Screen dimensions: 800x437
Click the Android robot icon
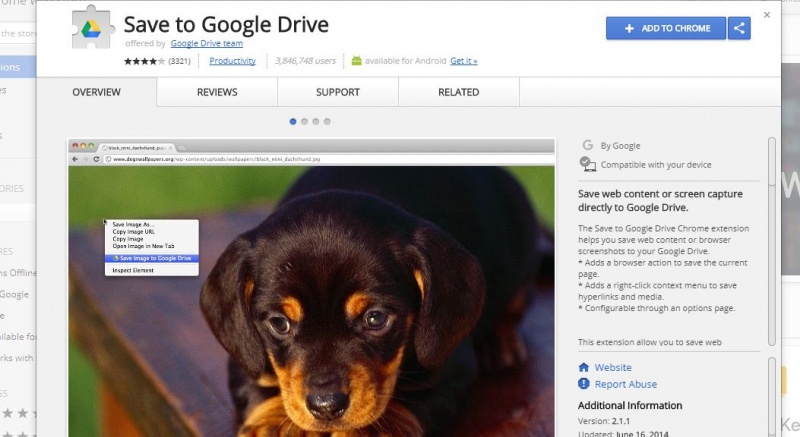(356, 61)
